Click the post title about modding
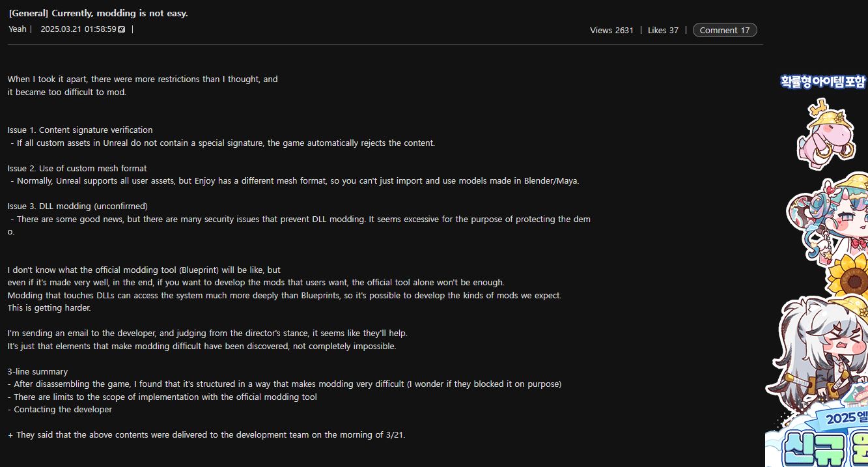 [98, 13]
